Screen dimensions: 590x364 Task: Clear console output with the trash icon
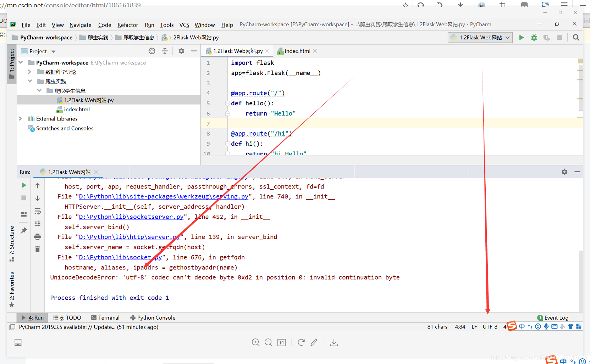[x=37, y=249]
